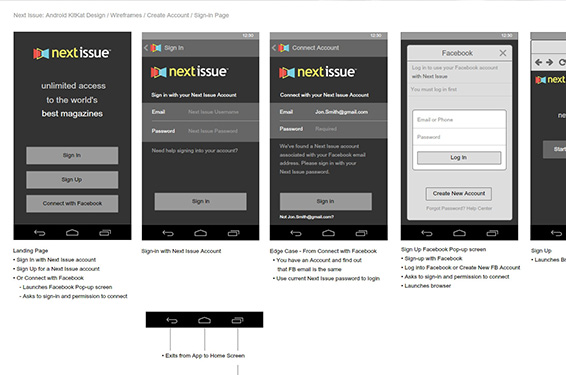Viewport: 566px width, 375px height.
Task: Click 'Launches Facebook Pop-up screen' note
Action: click(x=67, y=287)
